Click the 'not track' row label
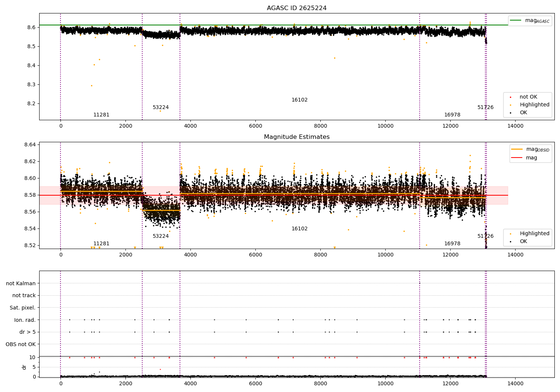560x392 pixels. pos(24,296)
